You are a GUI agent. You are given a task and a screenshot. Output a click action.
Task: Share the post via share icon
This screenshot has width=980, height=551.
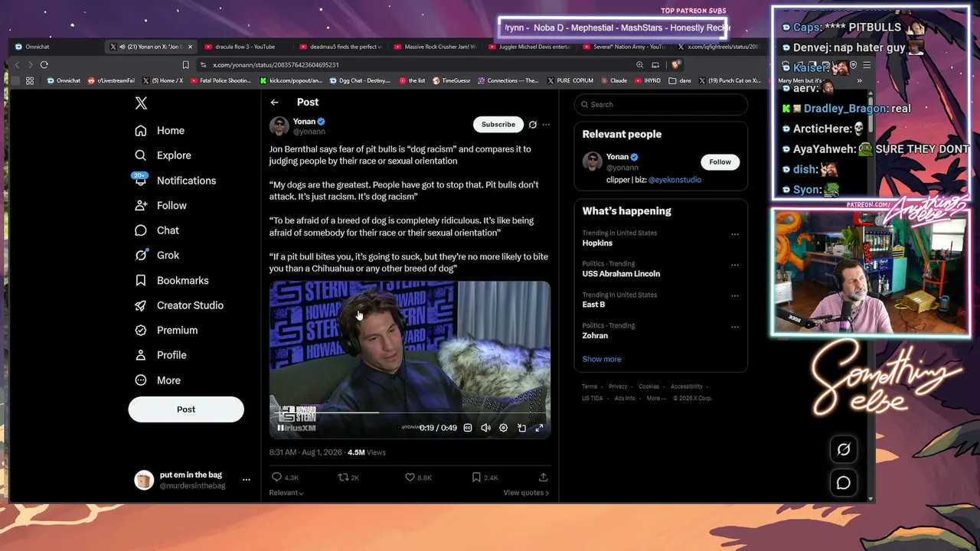543,478
